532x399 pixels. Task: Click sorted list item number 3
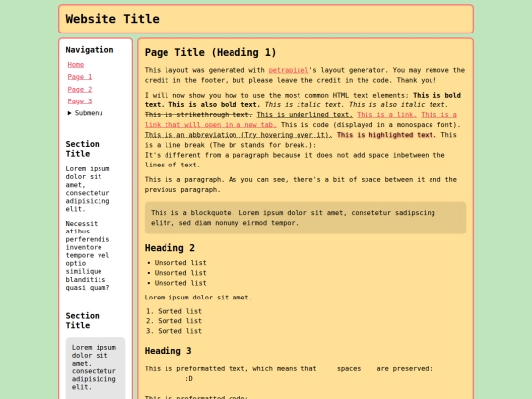pyautogui.click(x=179, y=331)
